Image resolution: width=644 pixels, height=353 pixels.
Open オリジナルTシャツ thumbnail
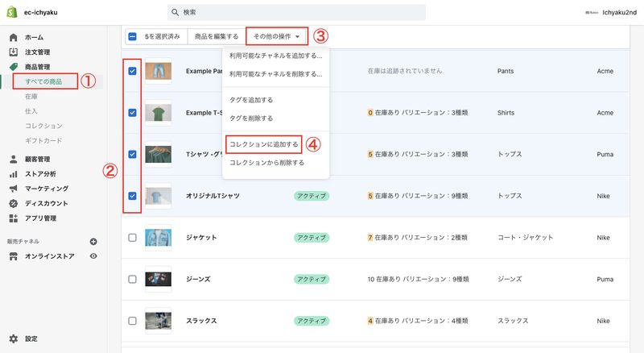158,196
